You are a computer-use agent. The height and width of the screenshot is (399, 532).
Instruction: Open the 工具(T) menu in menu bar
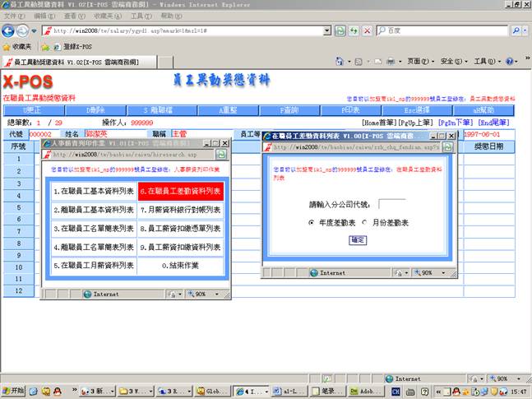click(x=141, y=16)
